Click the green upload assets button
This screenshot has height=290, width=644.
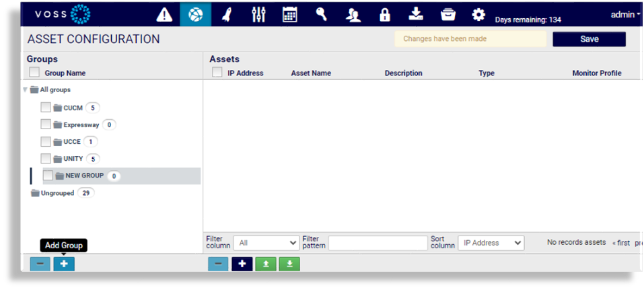pos(266,264)
